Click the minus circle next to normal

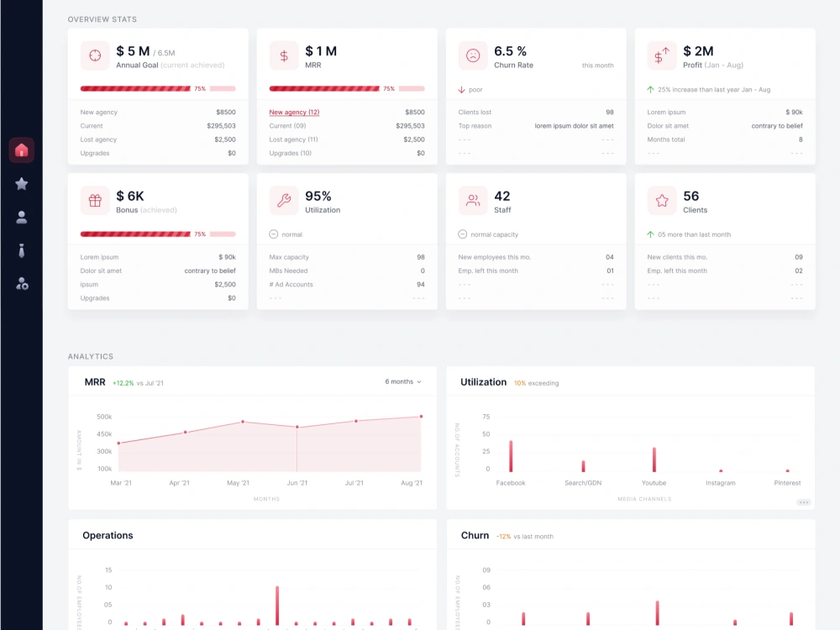[273, 234]
